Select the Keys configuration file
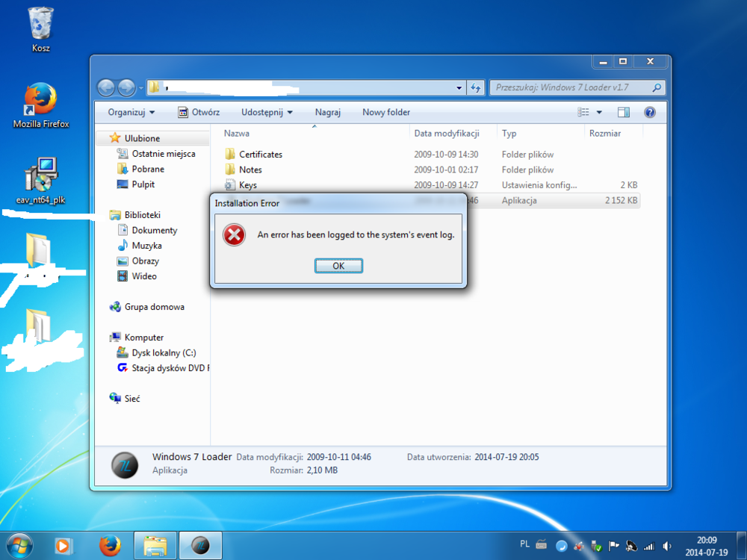Image resolution: width=747 pixels, height=560 pixels. pos(248,184)
